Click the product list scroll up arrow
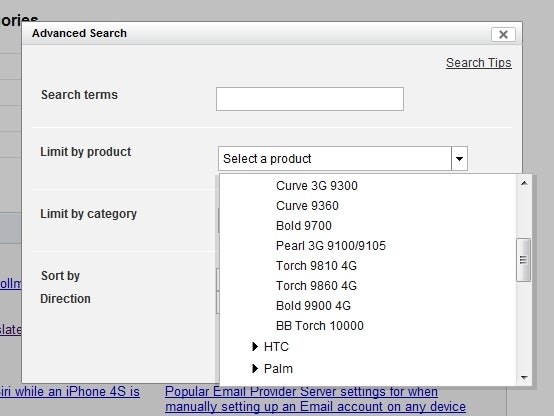554x416 pixels. click(x=524, y=183)
